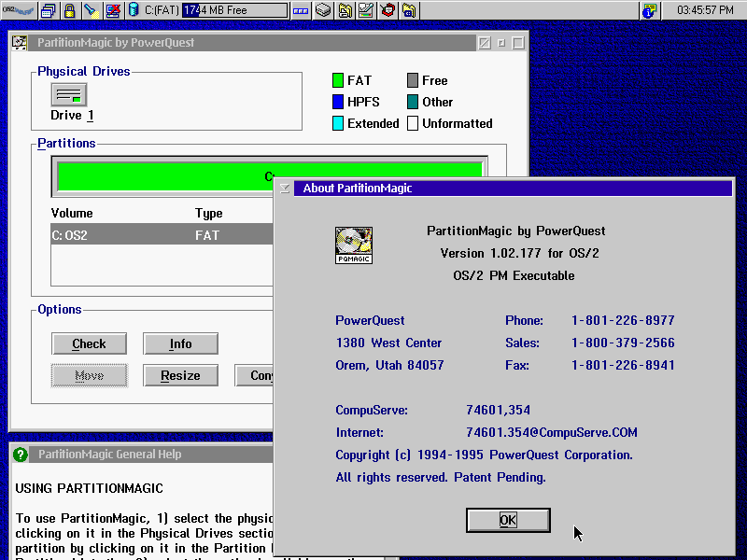The image size is (747, 560).
Task: Click the window list icon in WarpCenter
Action: (x=49, y=10)
